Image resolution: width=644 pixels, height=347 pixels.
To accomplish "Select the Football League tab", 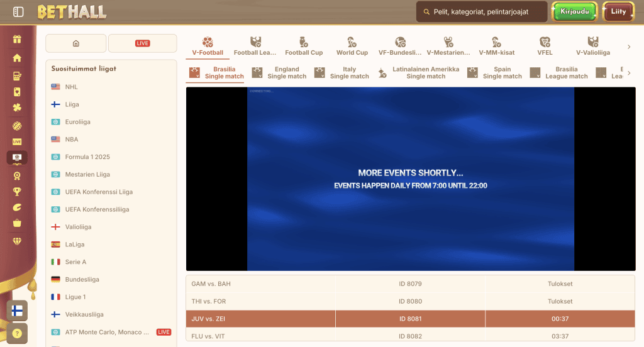I will point(255,47).
